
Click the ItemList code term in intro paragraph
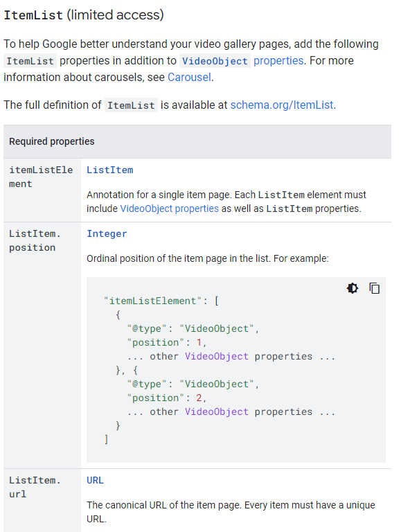pyautogui.click(x=30, y=61)
